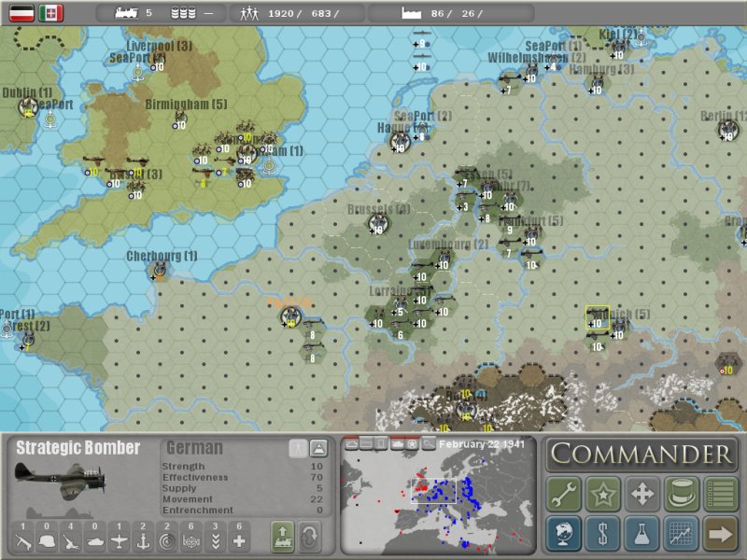
Task: Open the checklist options button
Action: 720,493
